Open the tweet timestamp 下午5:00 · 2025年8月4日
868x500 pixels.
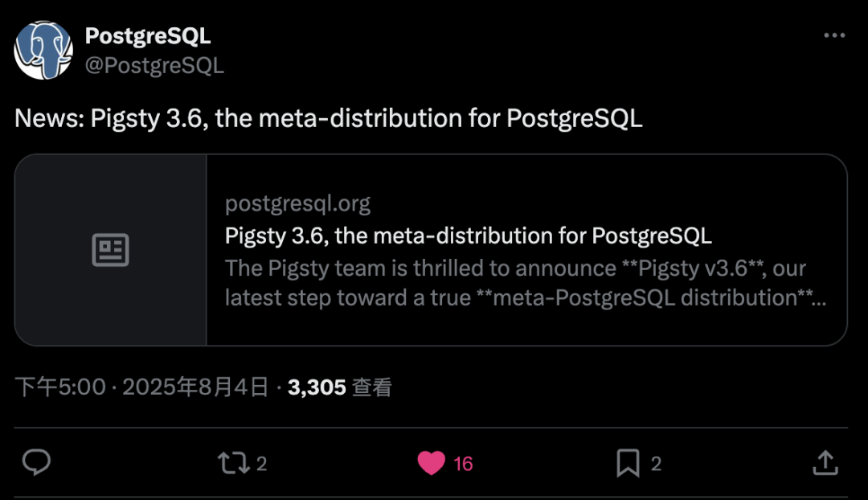point(141,387)
